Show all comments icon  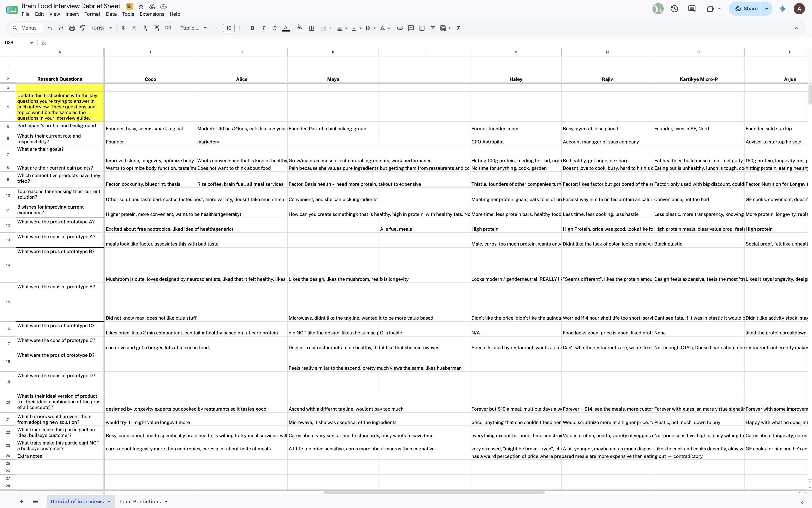pyautogui.click(x=692, y=9)
